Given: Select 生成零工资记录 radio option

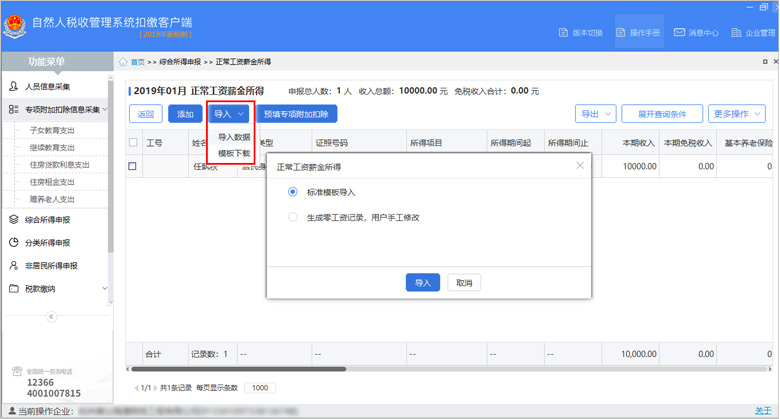Looking at the screenshot, I should pos(292,217).
